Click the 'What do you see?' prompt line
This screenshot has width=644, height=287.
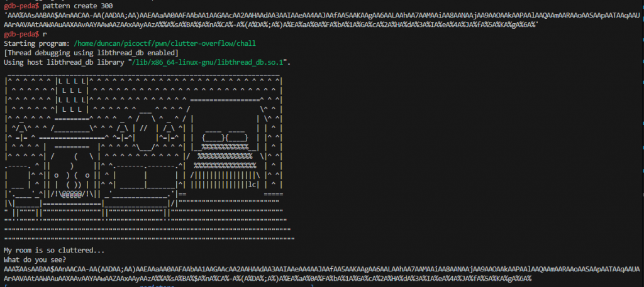[x=35, y=259]
